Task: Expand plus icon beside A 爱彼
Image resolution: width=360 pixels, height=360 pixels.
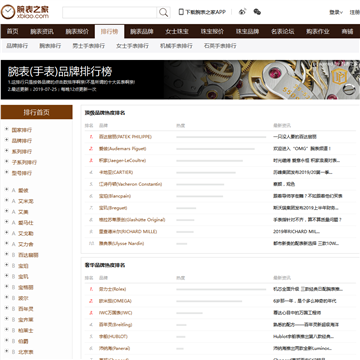Action: (6, 190)
